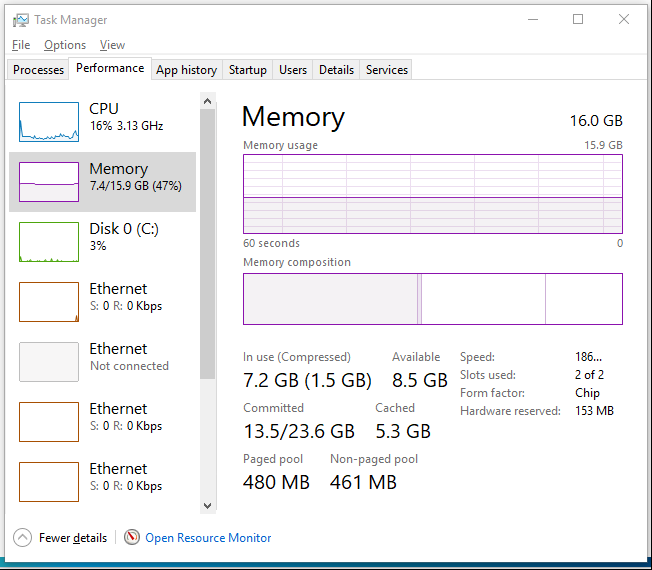Click the Hardware reserved 153 MB value
The height and width of the screenshot is (570, 652).
click(594, 411)
